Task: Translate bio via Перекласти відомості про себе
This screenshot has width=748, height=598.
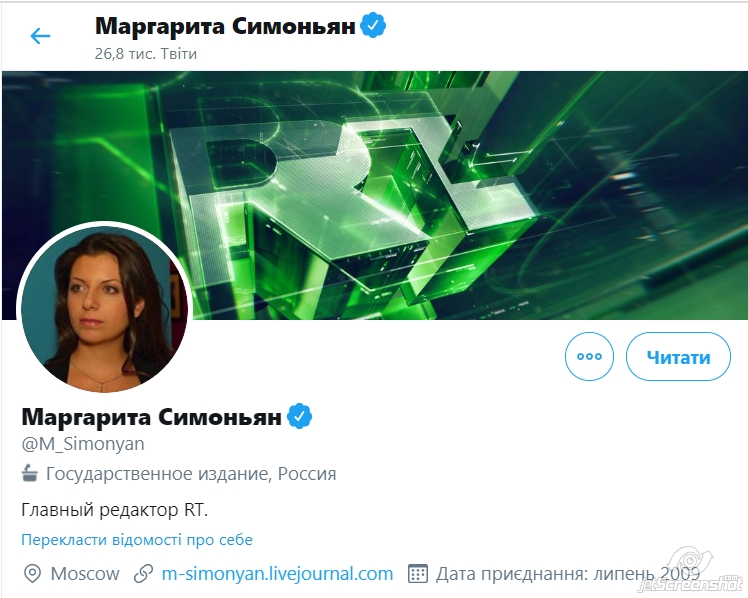Action: (x=137, y=539)
